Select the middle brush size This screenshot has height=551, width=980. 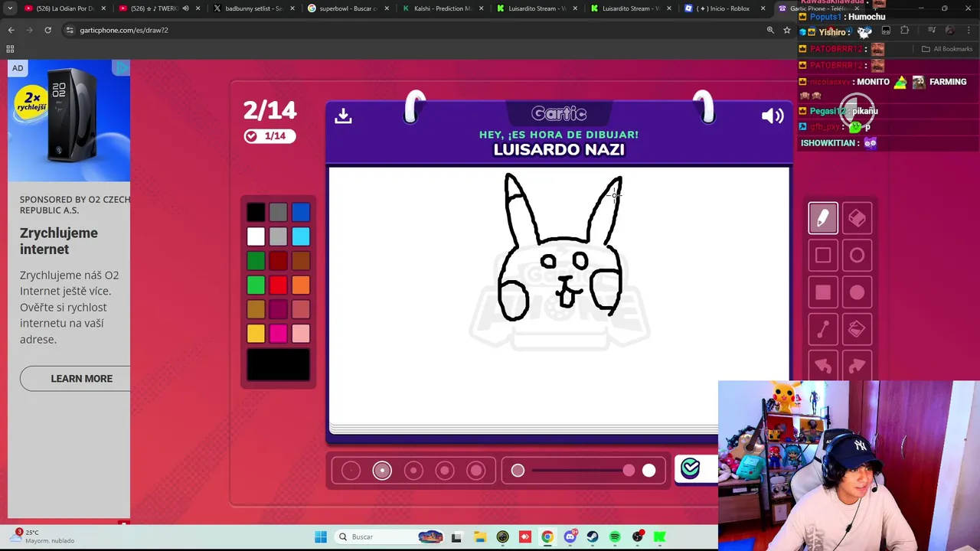tap(413, 471)
